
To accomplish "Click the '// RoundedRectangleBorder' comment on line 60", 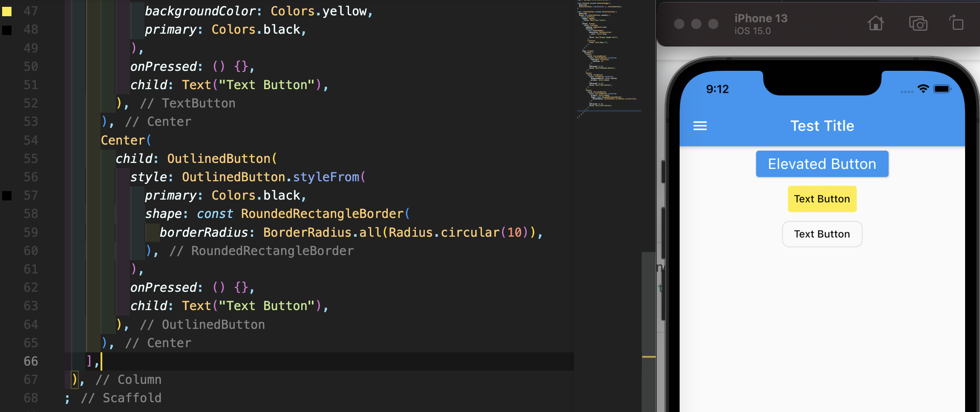I will click(262, 251).
